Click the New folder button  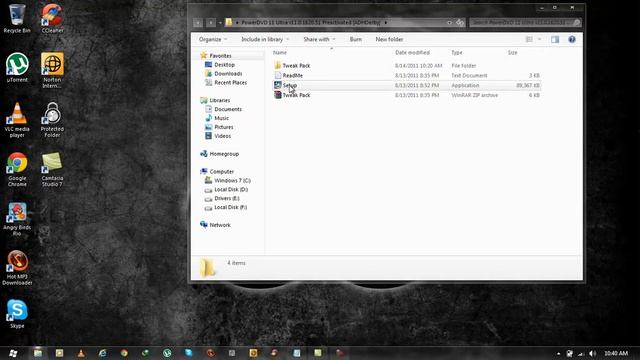coord(389,40)
